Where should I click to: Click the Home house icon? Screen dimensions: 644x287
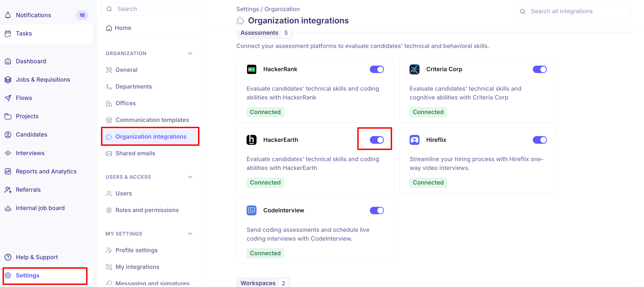tap(109, 28)
